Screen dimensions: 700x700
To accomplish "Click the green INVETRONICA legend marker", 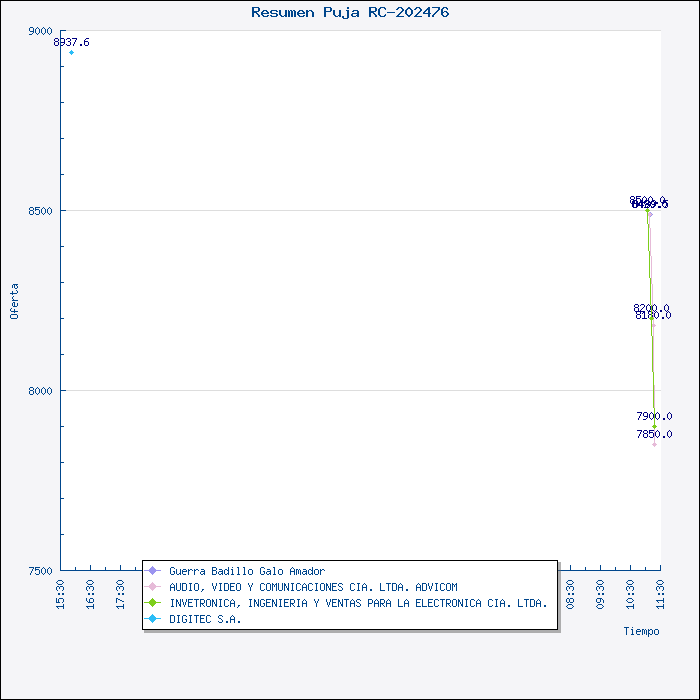I will (x=153, y=603).
